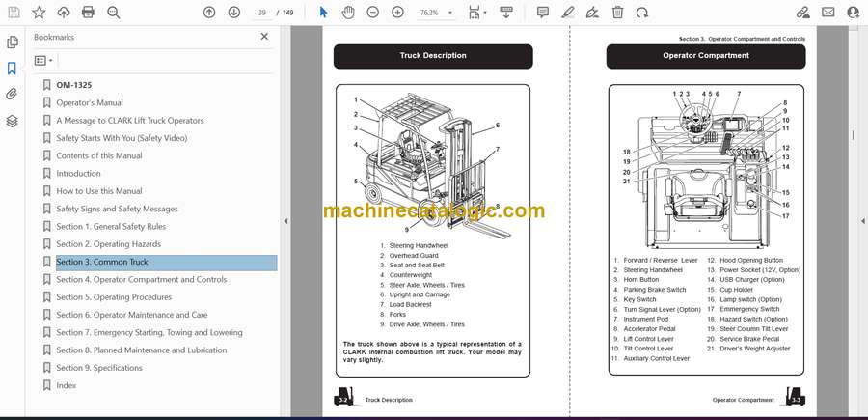Zoom in with the plus button
Viewport: 868px width, 420px height.
(398, 13)
